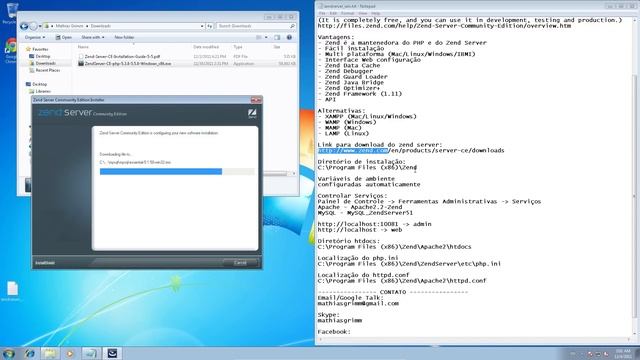
Task: Launch Internet Explorer from taskbar
Action: (30, 353)
